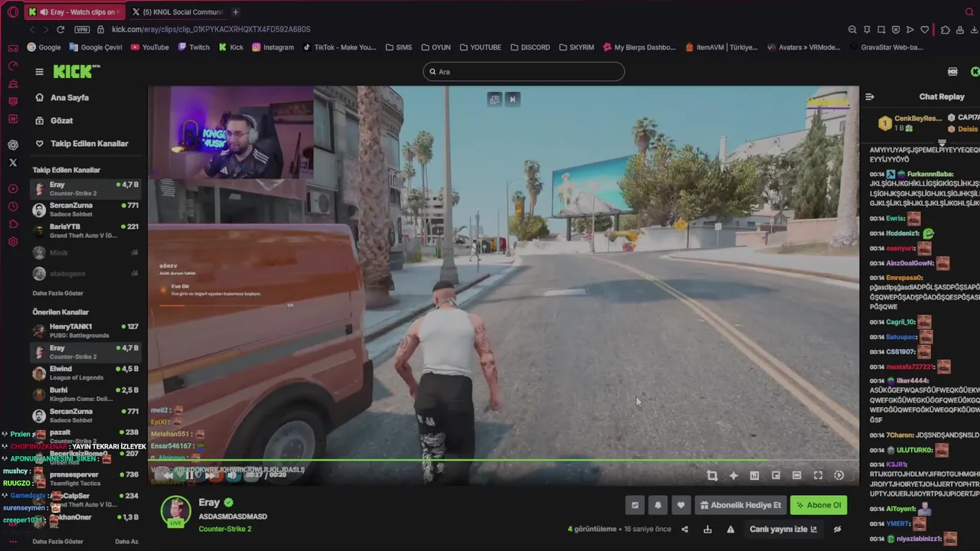Click Eray's profile avatar with LIVE badge
The height and width of the screenshot is (551, 980).
click(175, 512)
